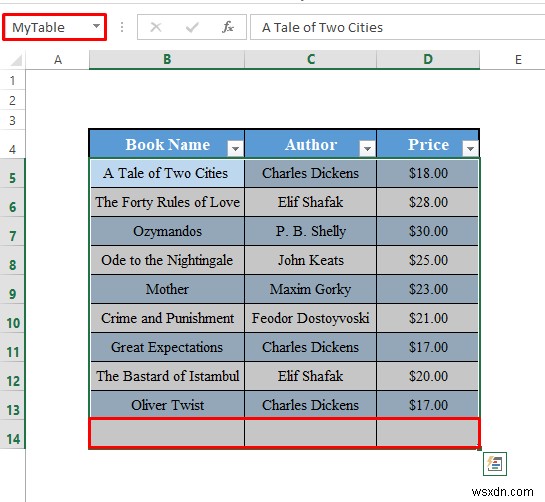
Task: Open the Author filter dropdown
Action: tap(367, 149)
